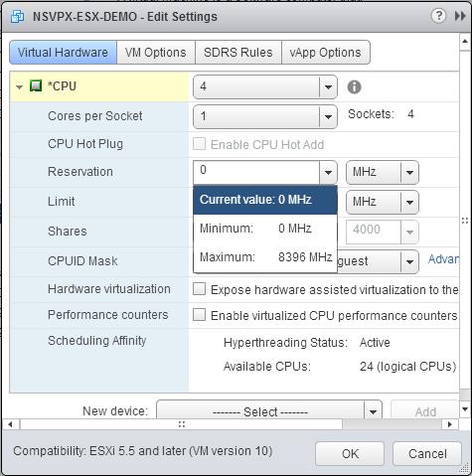Image resolution: width=472 pixels, height=476 pixels.
Task: Open the New device Select dropdown
Action: pyautogui.click(x=269, y=410)
